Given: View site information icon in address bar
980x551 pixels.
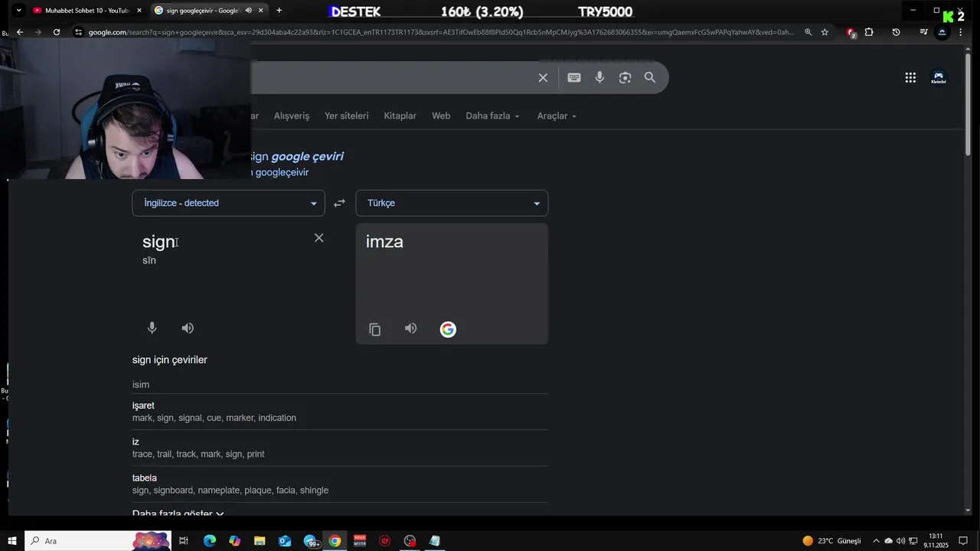Looking at the screenshot, I should pos(78,32).
